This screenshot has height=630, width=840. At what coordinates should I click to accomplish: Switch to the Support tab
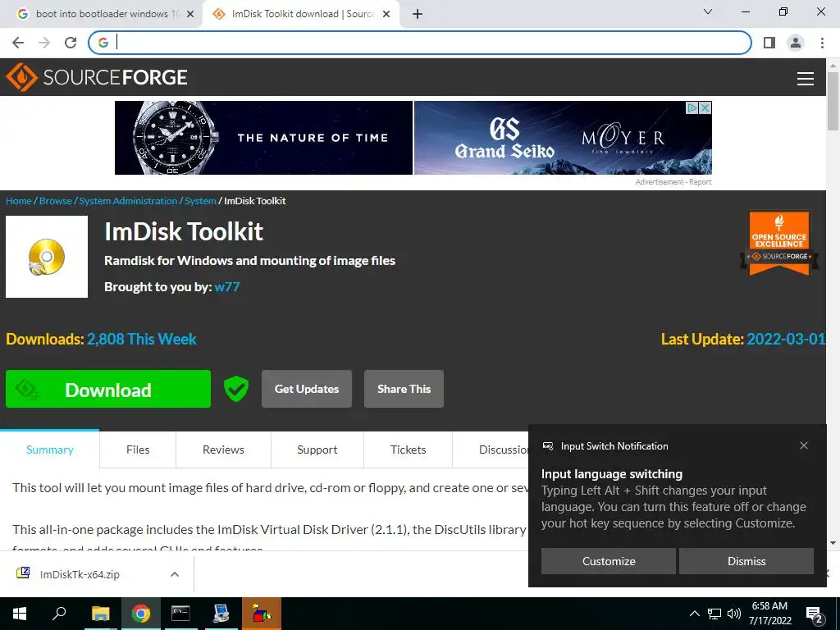(317, 450)
